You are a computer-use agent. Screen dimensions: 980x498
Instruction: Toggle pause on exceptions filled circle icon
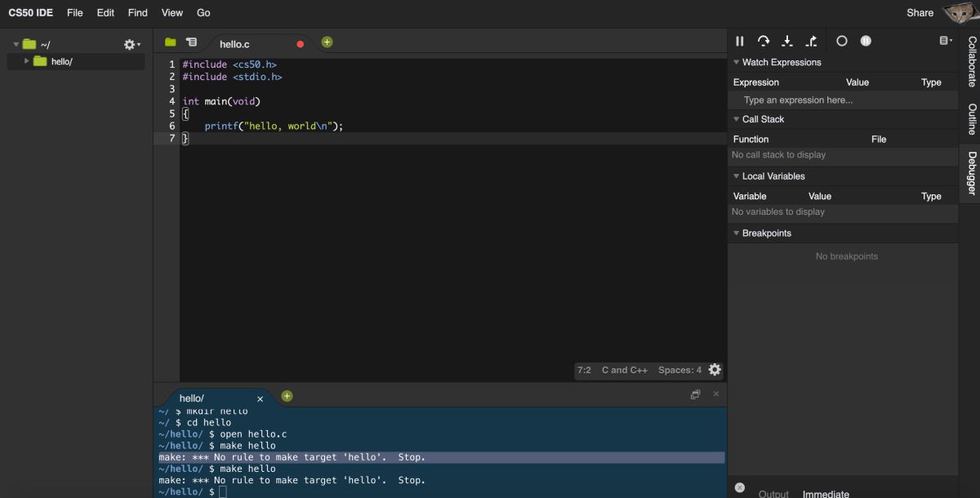pos(866,41)
